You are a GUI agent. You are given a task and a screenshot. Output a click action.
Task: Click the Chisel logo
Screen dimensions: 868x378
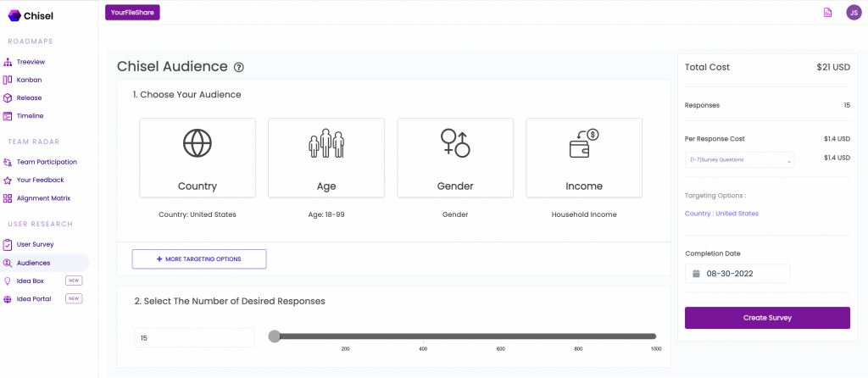coord(31,15)
